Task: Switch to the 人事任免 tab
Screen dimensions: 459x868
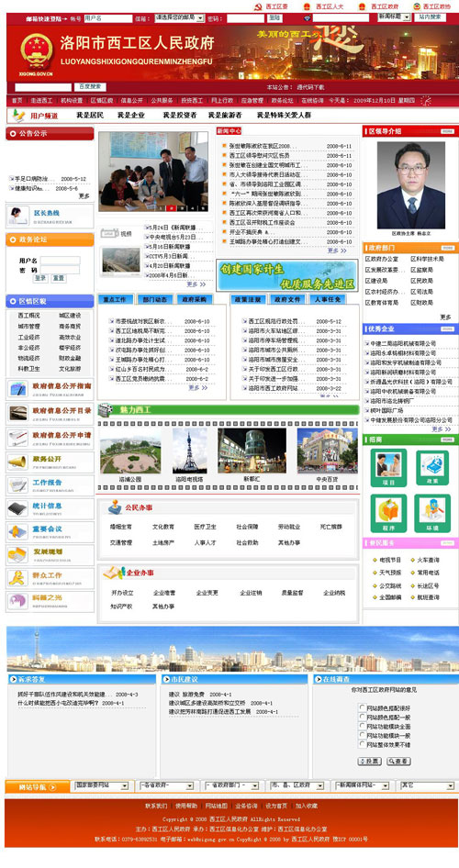Action: [327, 299]
